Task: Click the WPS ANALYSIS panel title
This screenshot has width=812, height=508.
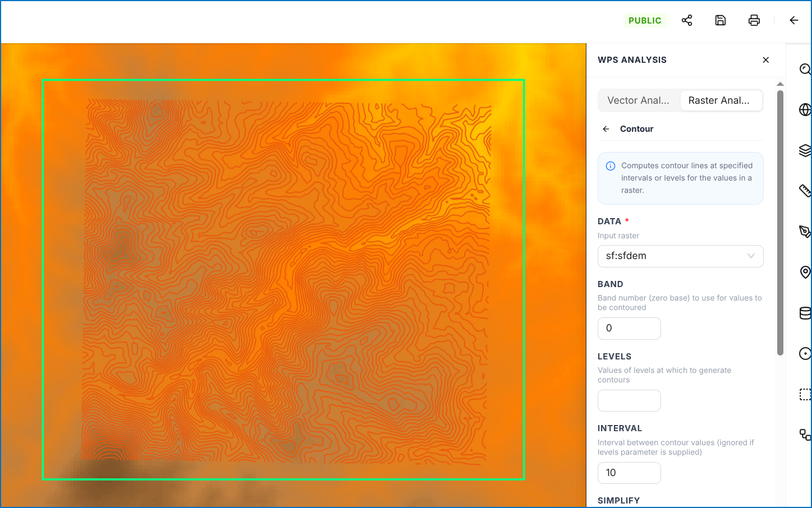Action: (x=632, y=60)
